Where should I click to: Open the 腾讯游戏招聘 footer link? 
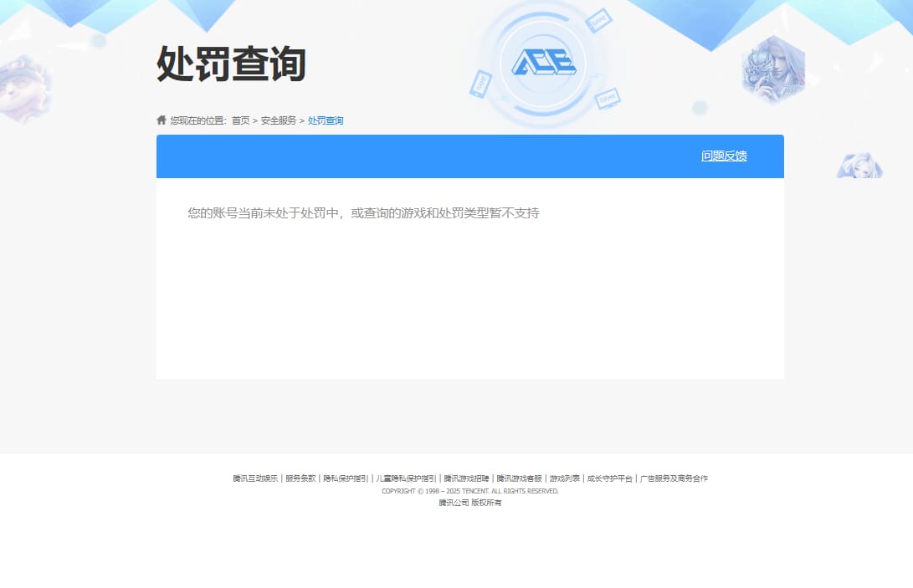(467, 478)
